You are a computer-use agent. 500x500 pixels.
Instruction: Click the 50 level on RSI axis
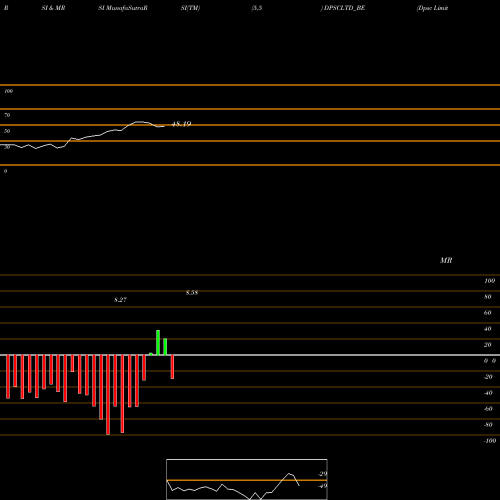[7, 131]
